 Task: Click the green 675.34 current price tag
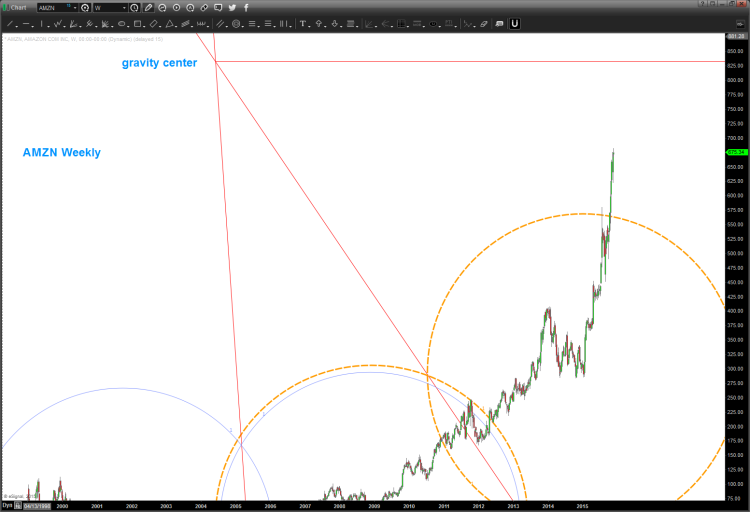[x=737, y=152]
